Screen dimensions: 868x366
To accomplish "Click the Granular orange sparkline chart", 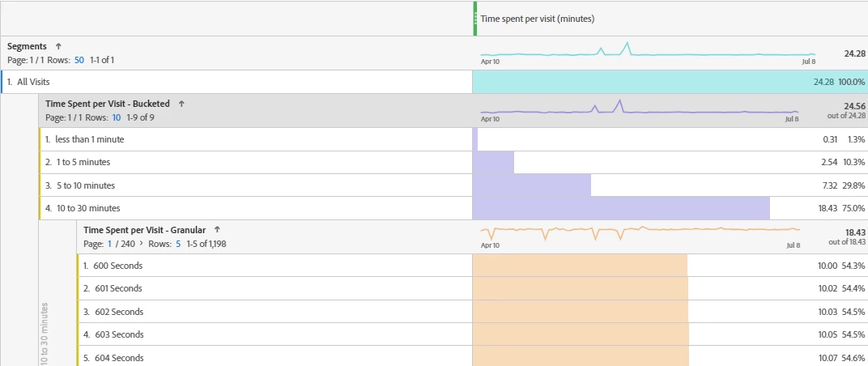I will pyautogui.click(x=640, y=232).
